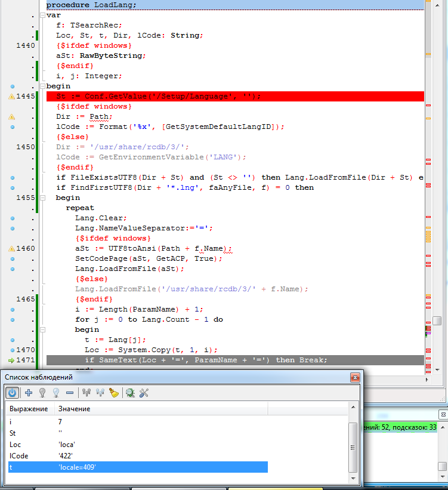Close the 'Список наблюдений' watch window
This screenshot has width=448, height=490.
pos(354,377)
